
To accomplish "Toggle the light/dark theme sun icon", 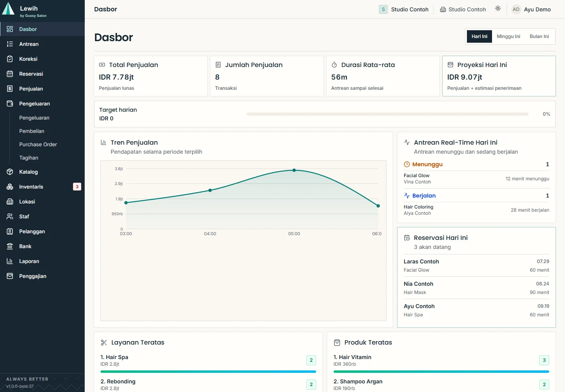I will (498, 9).
